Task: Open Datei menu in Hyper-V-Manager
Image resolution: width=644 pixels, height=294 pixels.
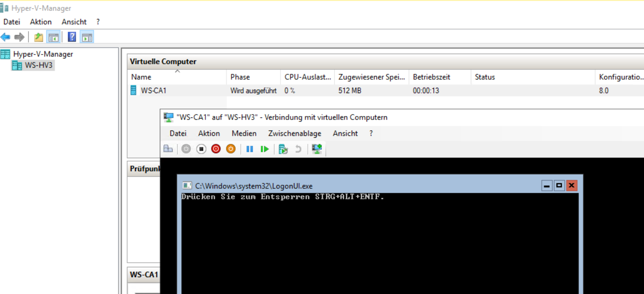Action: point(12,22)
